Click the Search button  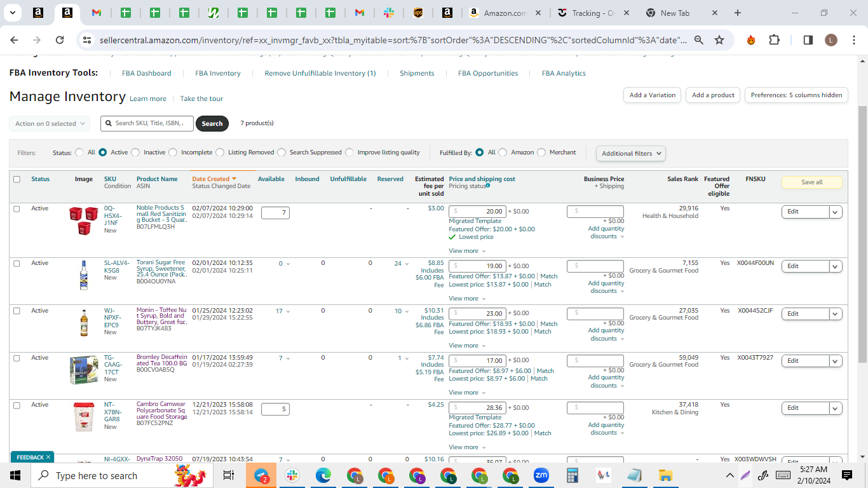coord(212,124)
